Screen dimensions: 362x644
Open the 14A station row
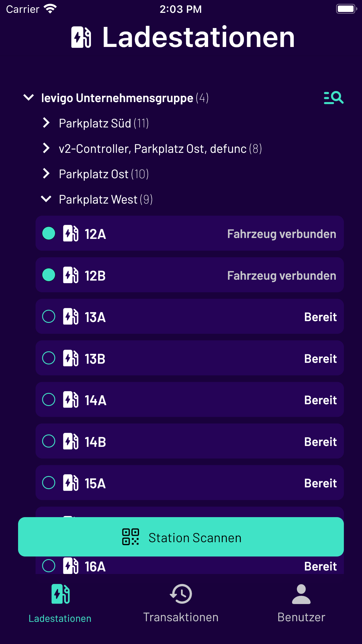pyautogui.click(x=190, y=400)
